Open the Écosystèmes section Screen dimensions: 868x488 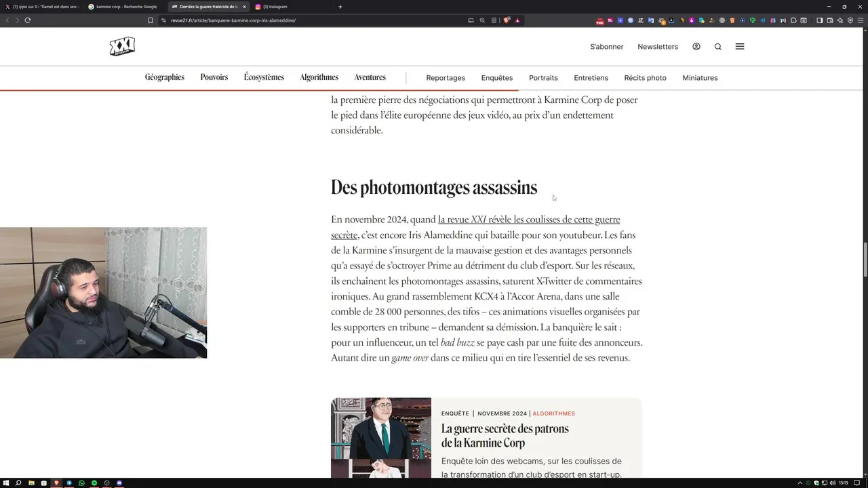point(264,77)
